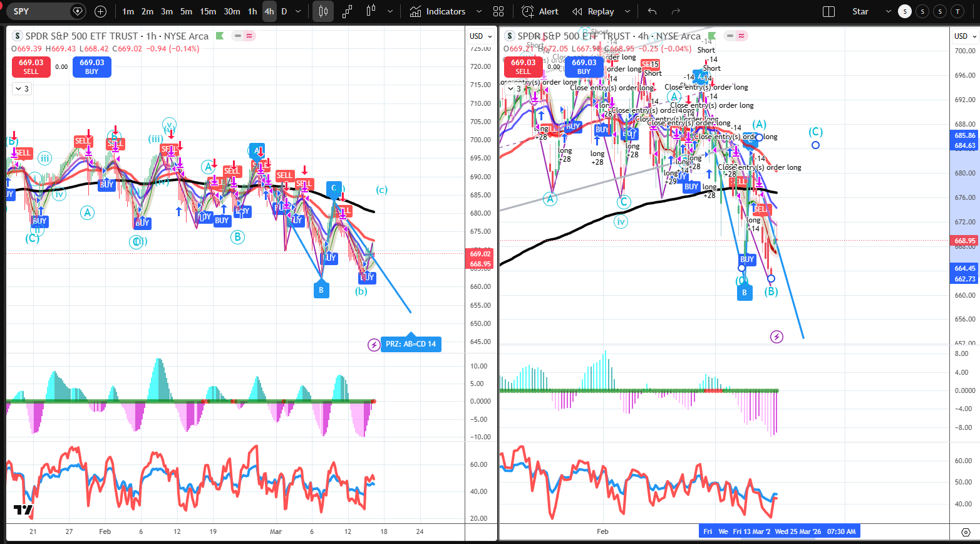Image resolution: width=980 pixels, height=544 pixels.
Task: Click the 669.02 red price label on 1h axis
Action: [x=479, y=254]
